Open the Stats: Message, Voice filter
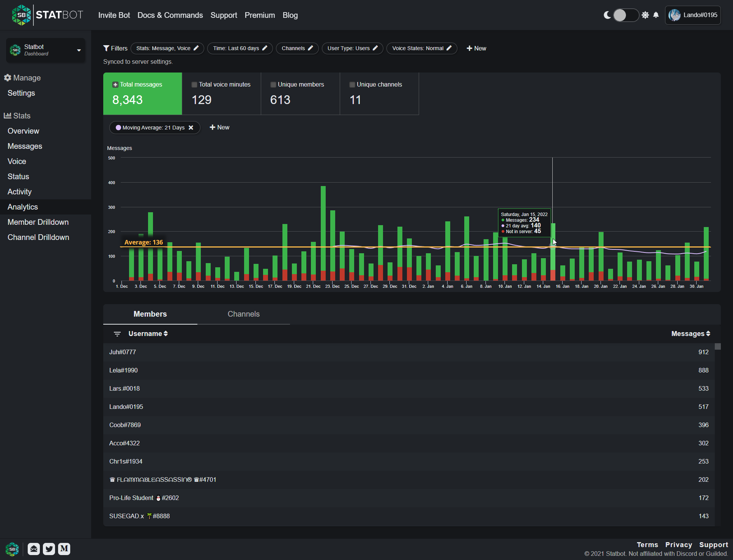Image resolution: width=733 pixels, height=560 pixels. tap(167, 48)
